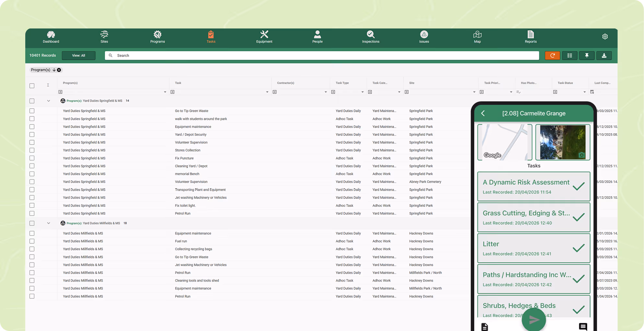Click the Collecting recycling bags task

tap(193, 249)
